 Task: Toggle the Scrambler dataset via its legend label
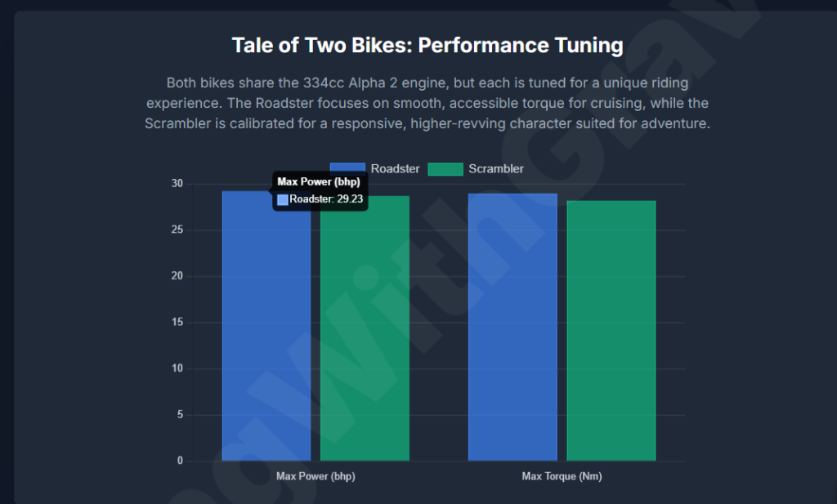[496, 169]
